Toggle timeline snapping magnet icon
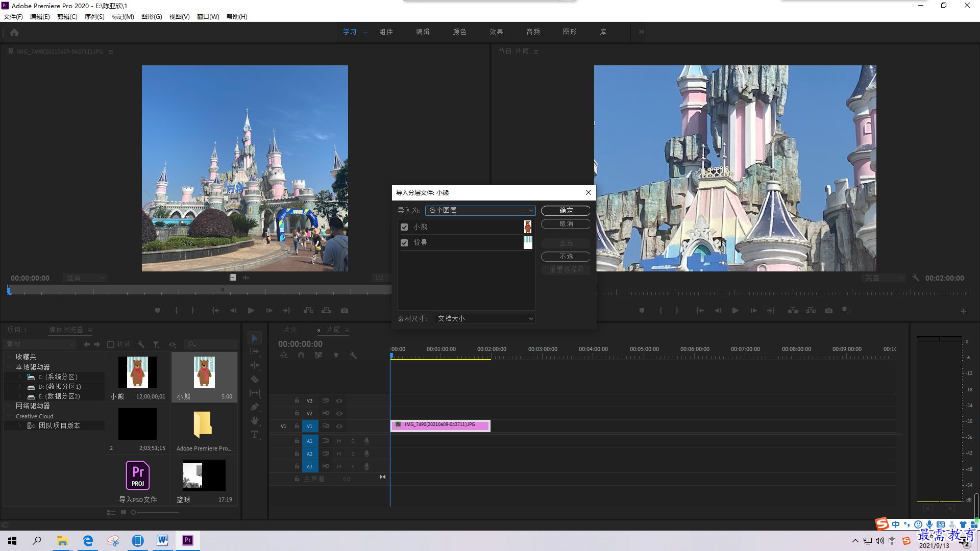Viewport: 980px width, 551px height. tap(301, 355)
